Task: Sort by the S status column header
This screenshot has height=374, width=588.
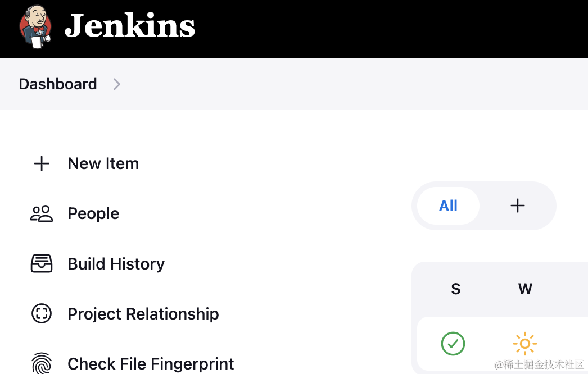Action: pos(456,289)
